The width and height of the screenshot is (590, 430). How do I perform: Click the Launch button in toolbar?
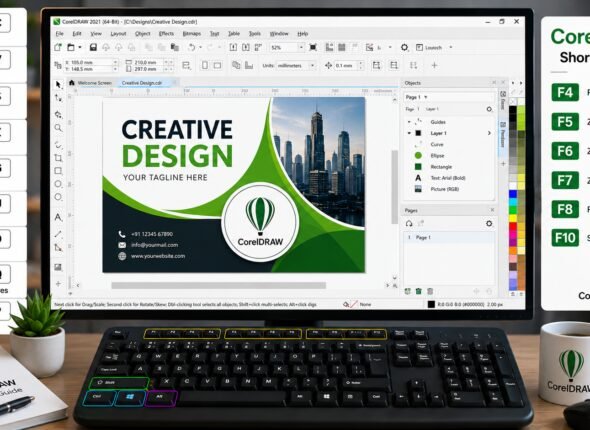pos(429,47)
